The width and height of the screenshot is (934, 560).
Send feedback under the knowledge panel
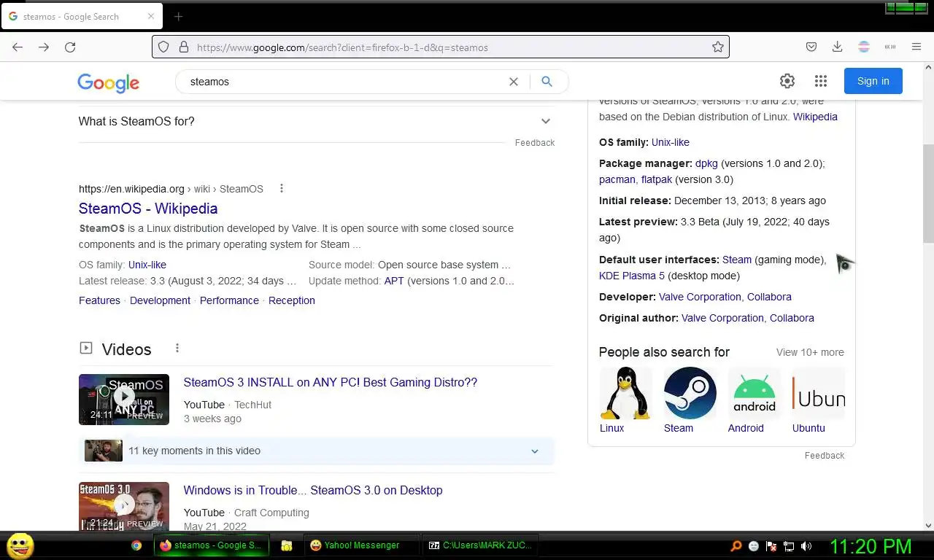point(825,456)
